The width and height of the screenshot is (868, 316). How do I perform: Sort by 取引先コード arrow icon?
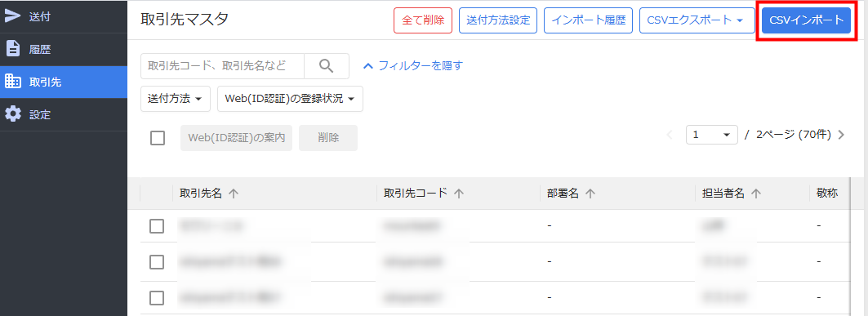(458, 194)
